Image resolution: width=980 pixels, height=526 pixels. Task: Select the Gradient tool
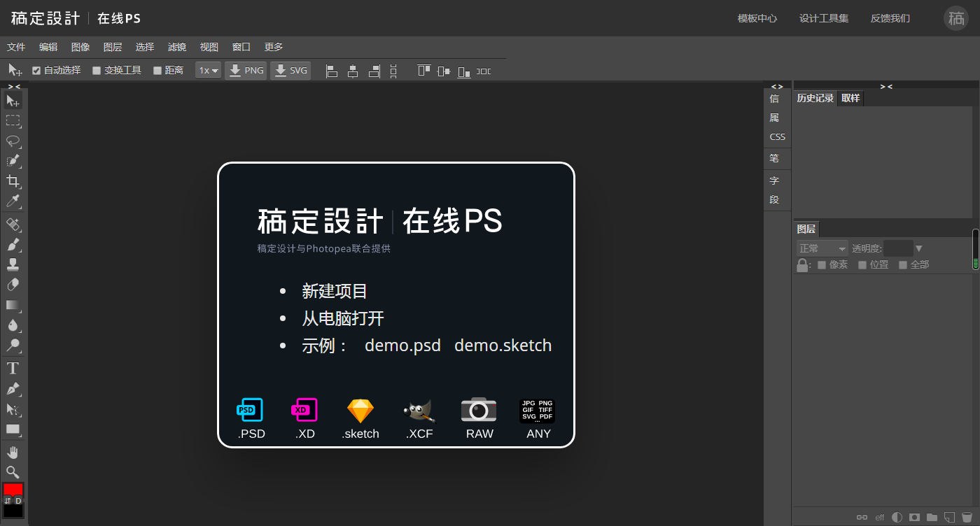click(x=13, y=305)
